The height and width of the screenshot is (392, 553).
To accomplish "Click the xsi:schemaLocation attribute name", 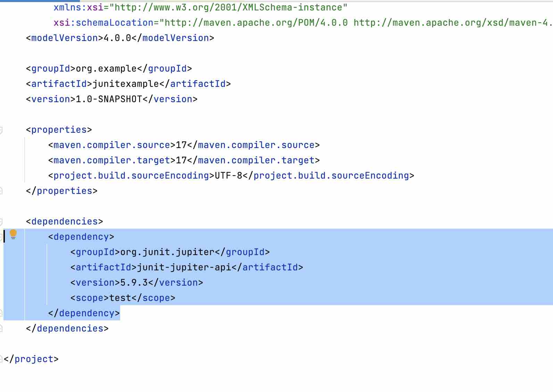I will [104, 23].
